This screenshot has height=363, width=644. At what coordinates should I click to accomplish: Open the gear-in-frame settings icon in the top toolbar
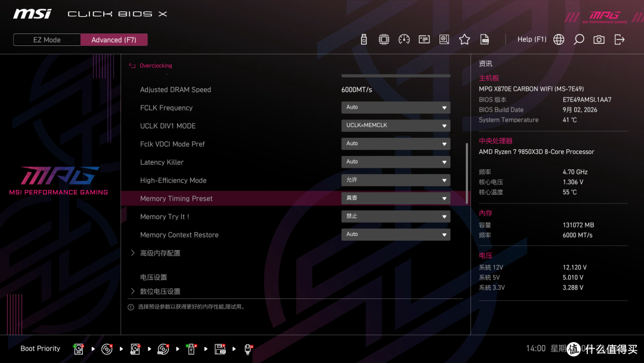[x=444, y=39]
